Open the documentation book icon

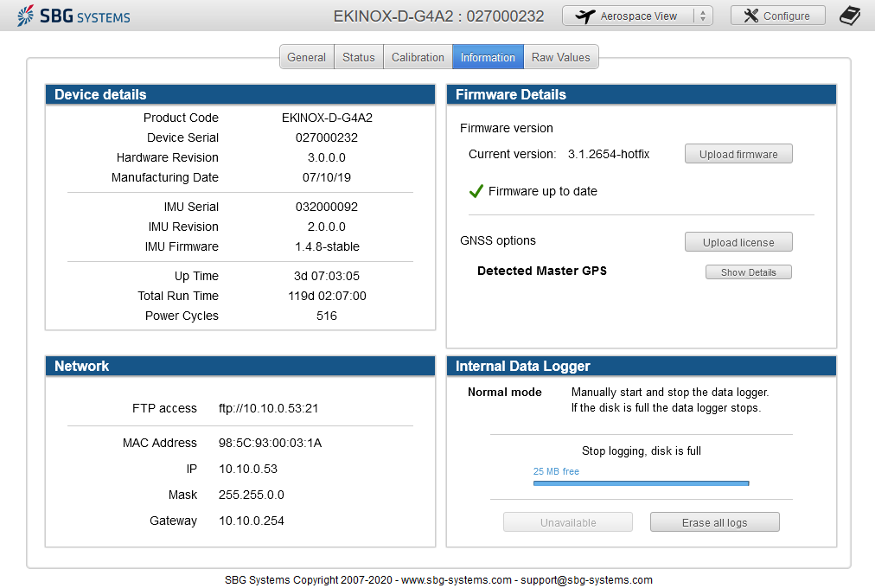tap(850, 16)
